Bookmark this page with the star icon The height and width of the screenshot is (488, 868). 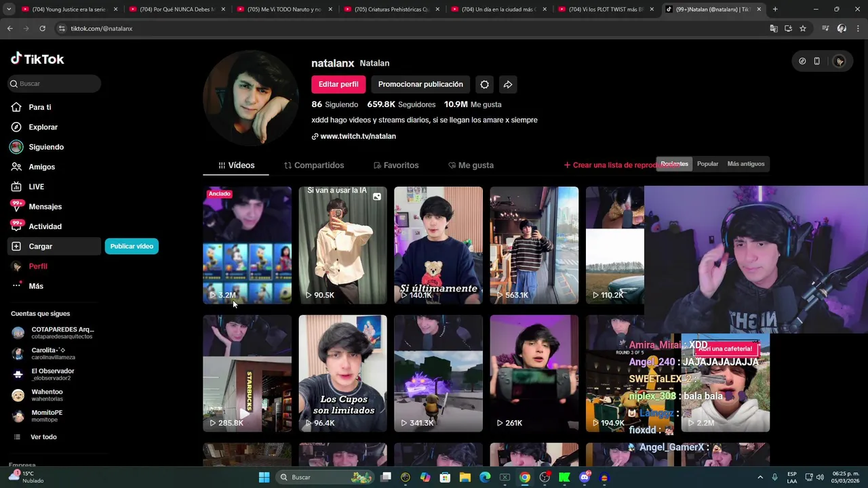coord(803,28)
